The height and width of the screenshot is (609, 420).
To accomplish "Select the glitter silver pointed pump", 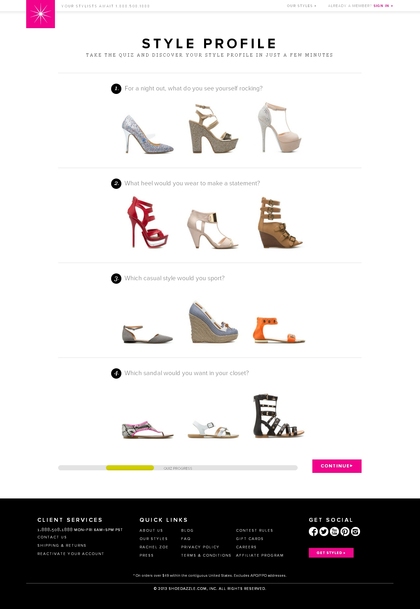I will pos(147,134).
